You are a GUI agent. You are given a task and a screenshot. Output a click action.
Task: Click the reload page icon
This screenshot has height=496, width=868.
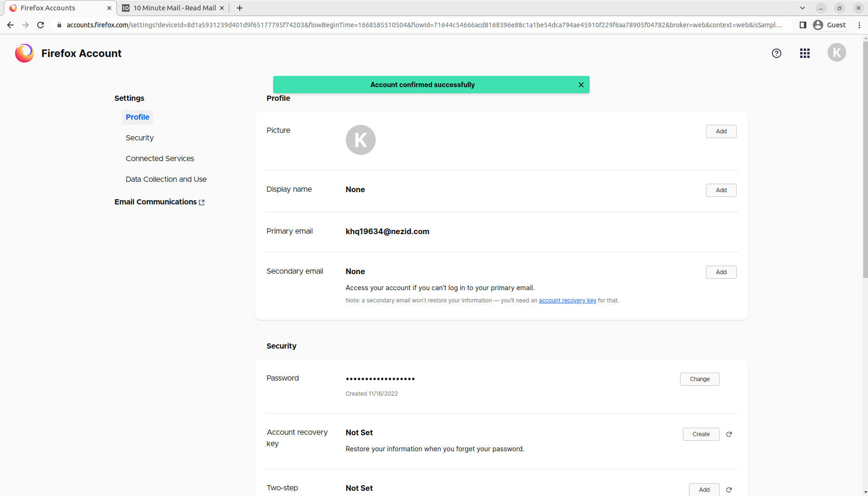click(41, 24)
